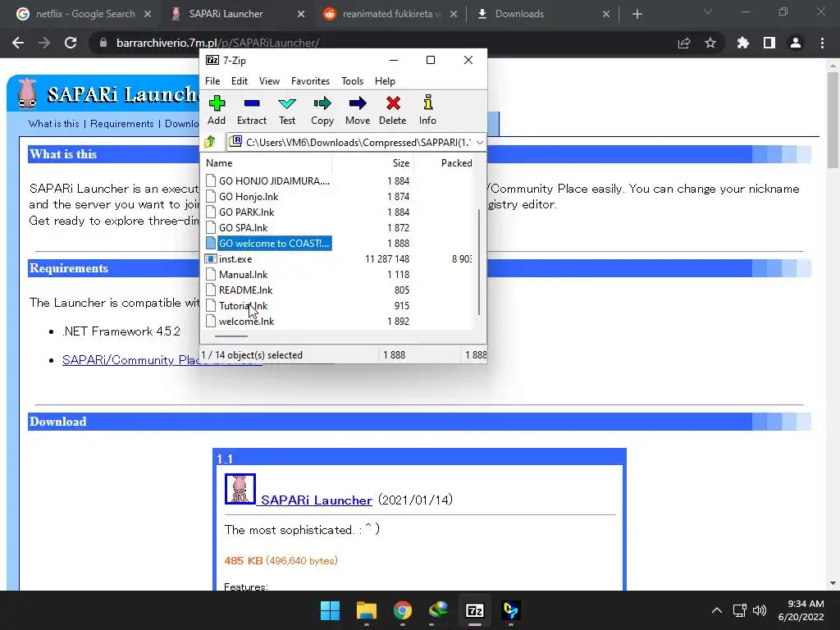The image size is (840, 630).
Task: Download via the SAPARi Launcher link
Action: 317,500
